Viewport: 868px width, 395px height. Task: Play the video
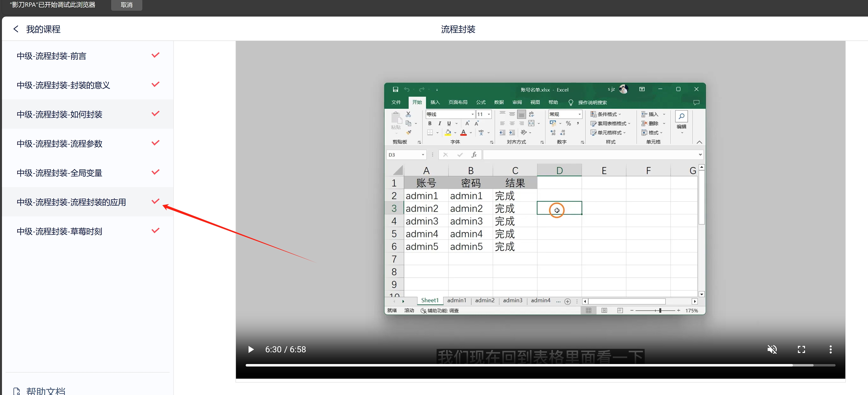coord(251,349)
